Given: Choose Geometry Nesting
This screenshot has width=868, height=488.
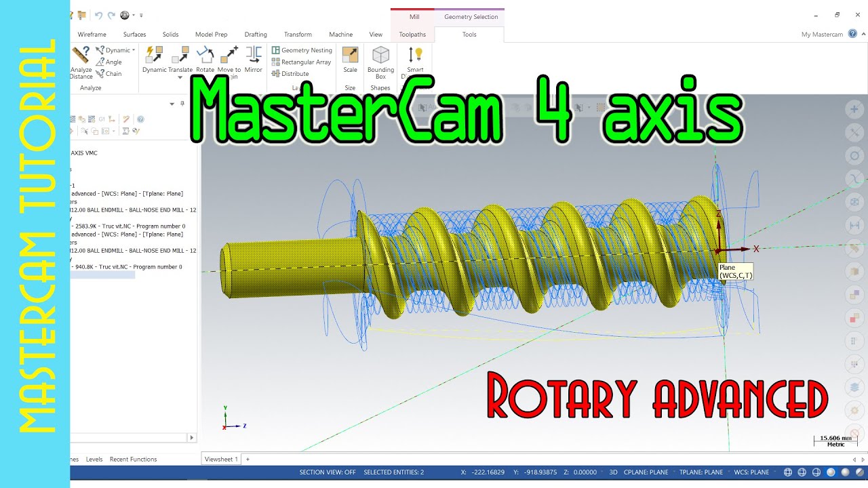Looking at the screenshot, I should (x=302, y=50).
